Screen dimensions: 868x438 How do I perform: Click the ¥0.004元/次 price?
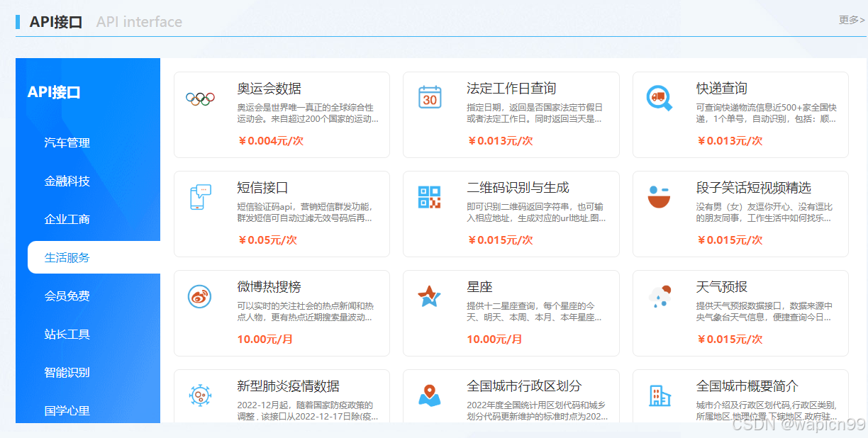(x=270, y=141)
